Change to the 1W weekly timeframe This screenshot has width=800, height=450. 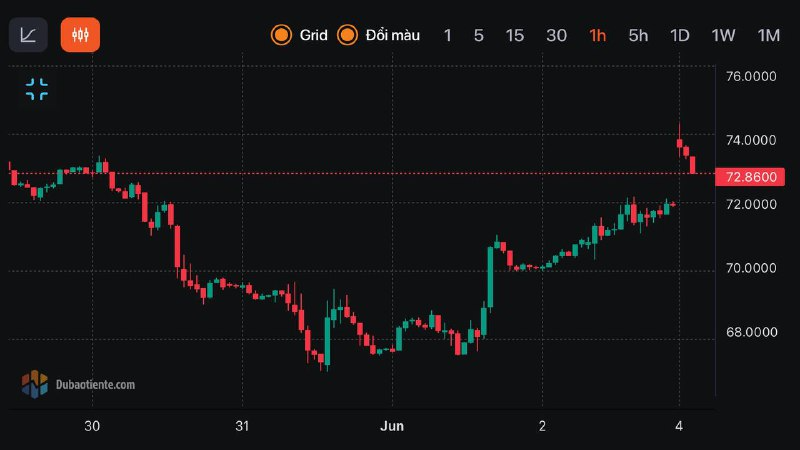pos(723,35)
